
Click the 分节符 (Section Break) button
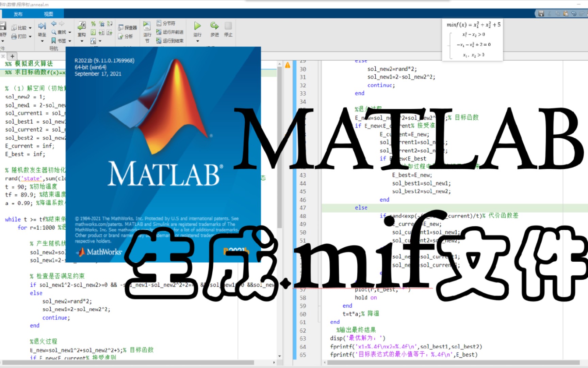coord(166,23)
